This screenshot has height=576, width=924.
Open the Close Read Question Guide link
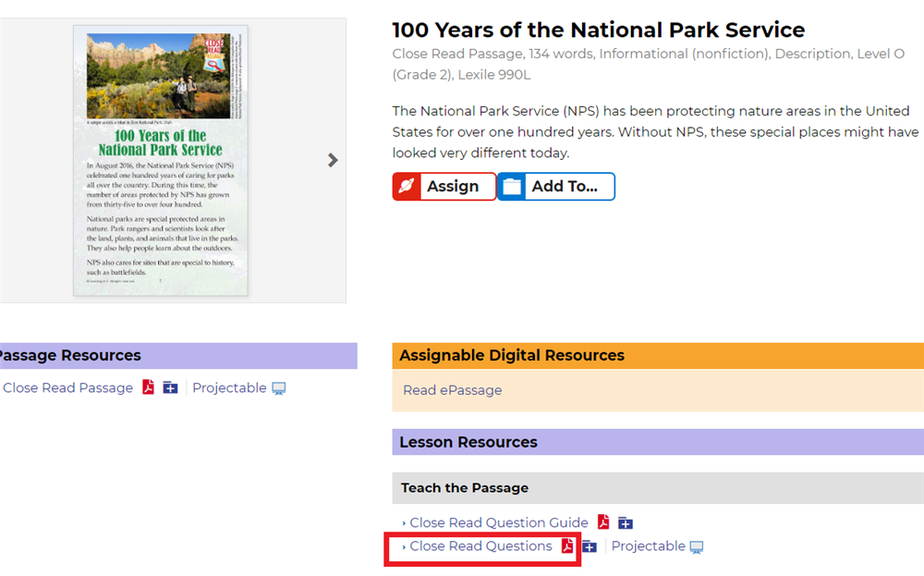pyautogui.click(x=498, y=523)
